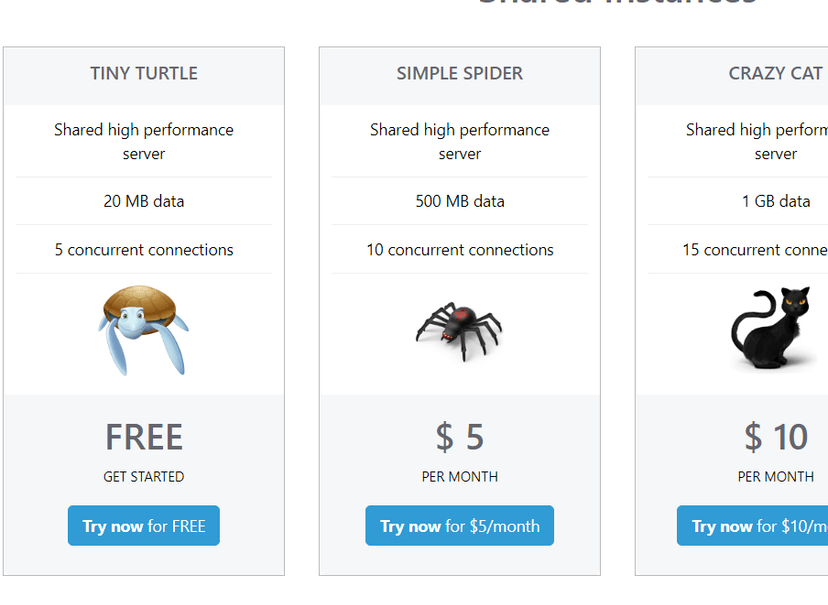Viewport: 828px width, 605px height.
Task: Click the $ 5 price label
Action: pos(460,437)
